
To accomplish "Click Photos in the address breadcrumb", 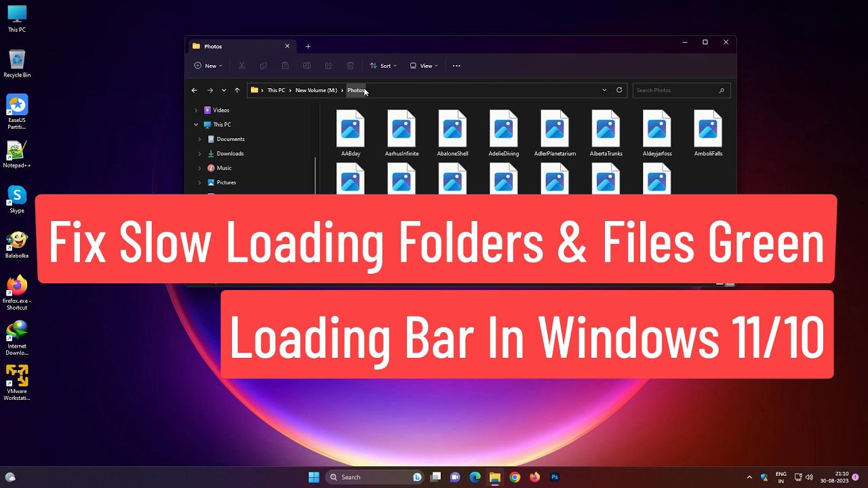I will coord(356,90).
